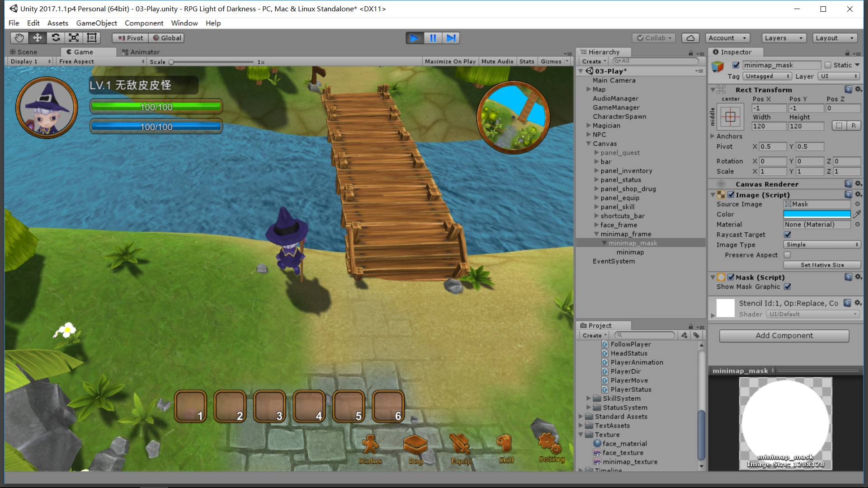The image size is (868, 488).
Task: Toggle Pivot handle position button
Action: coord(130,38)
